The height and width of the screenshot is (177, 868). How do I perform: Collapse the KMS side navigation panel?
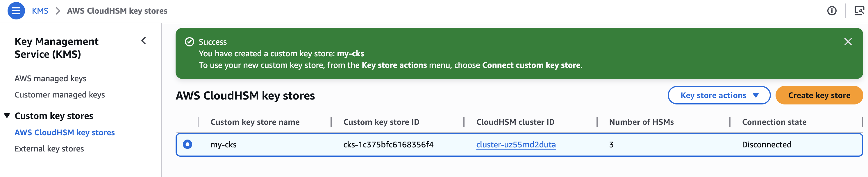click(x=144, y=41)
